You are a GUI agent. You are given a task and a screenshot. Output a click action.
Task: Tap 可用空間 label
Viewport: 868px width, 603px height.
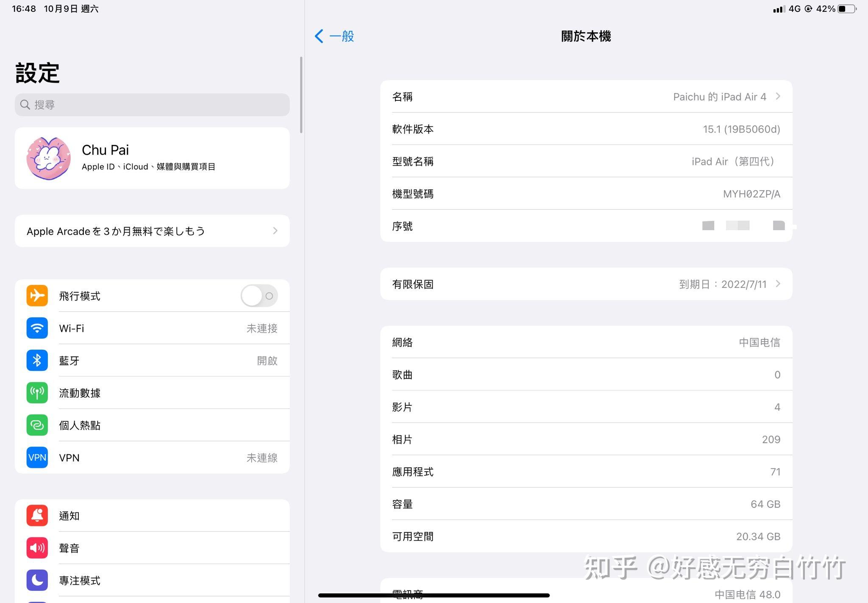click(413, 536)
